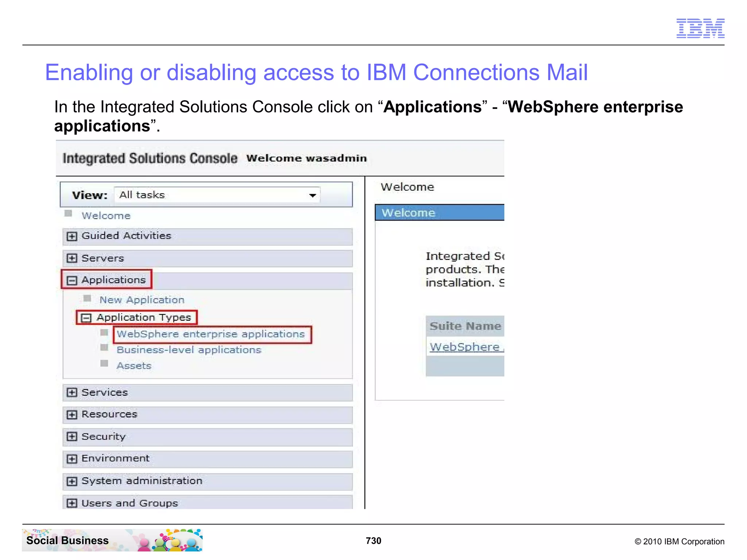This screenshot has height=560, width=747.
Task: Click Integrated Solutions Console title
Action: [150, 158]
